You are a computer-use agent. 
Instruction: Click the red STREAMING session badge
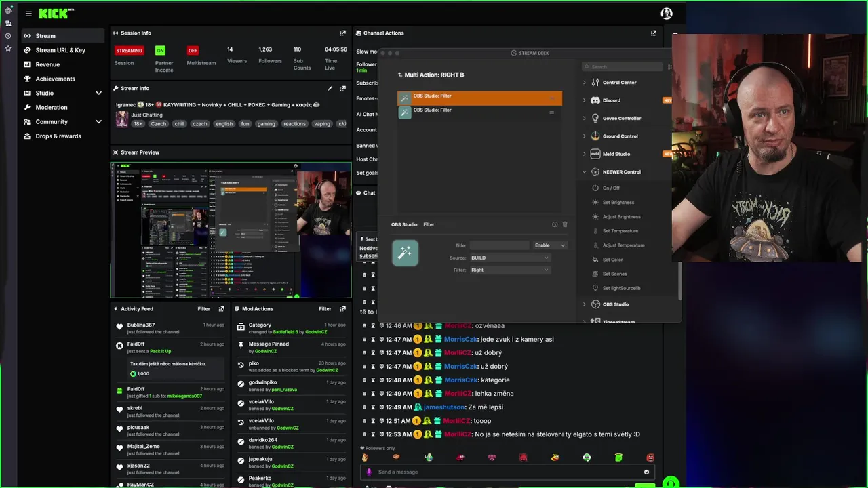tap(129, 50)
